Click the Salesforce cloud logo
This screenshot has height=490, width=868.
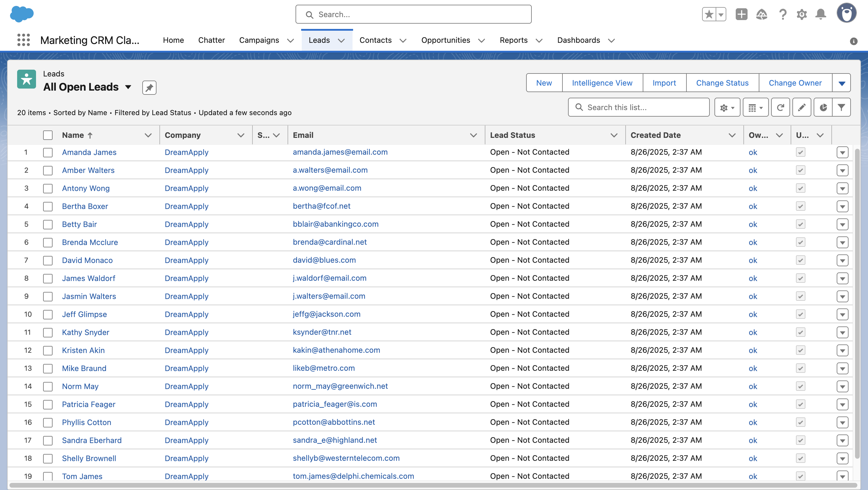tap(22, 14)
